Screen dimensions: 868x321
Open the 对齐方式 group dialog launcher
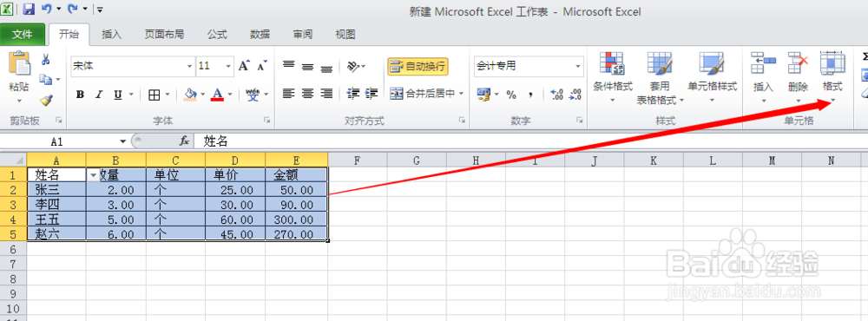(x=462, y=120)
